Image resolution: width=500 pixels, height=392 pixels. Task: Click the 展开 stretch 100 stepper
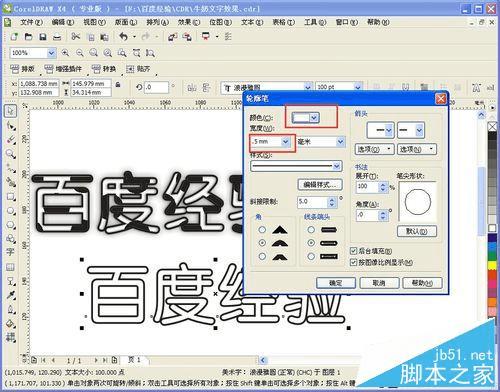click(383, 187)
